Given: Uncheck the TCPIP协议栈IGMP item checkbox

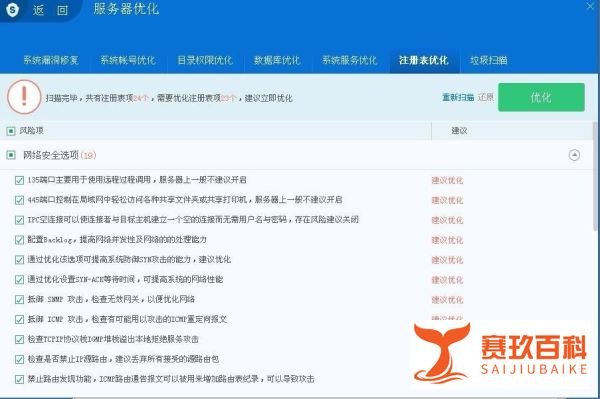Looking at the screenshot, I should (19, 339).
